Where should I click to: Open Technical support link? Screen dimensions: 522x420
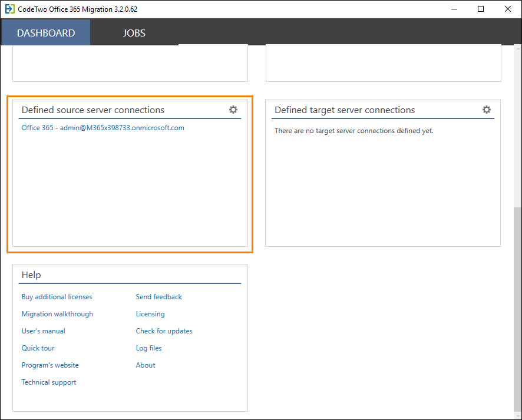[49, 382]
